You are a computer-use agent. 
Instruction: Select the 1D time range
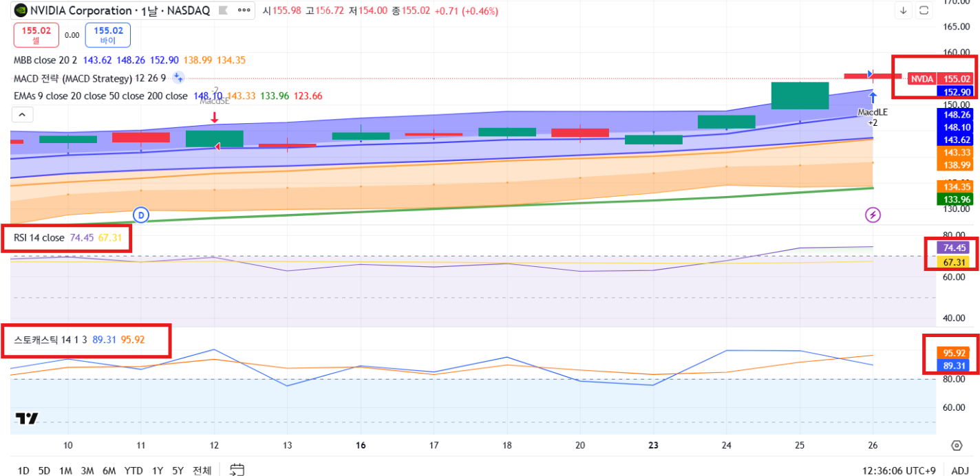tap(23, 470)
